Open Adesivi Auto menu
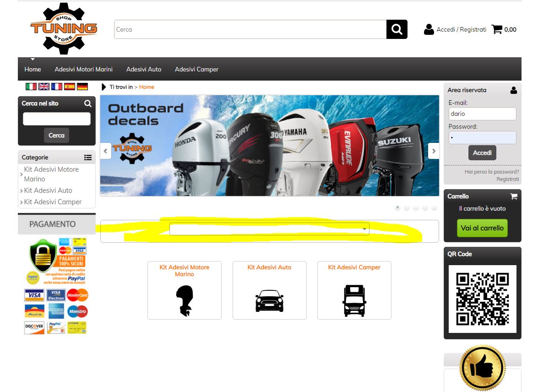 point(144,69)
